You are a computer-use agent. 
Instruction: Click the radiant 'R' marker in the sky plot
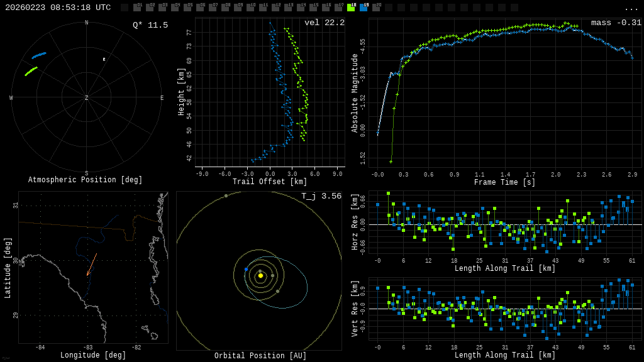[104, 60]
